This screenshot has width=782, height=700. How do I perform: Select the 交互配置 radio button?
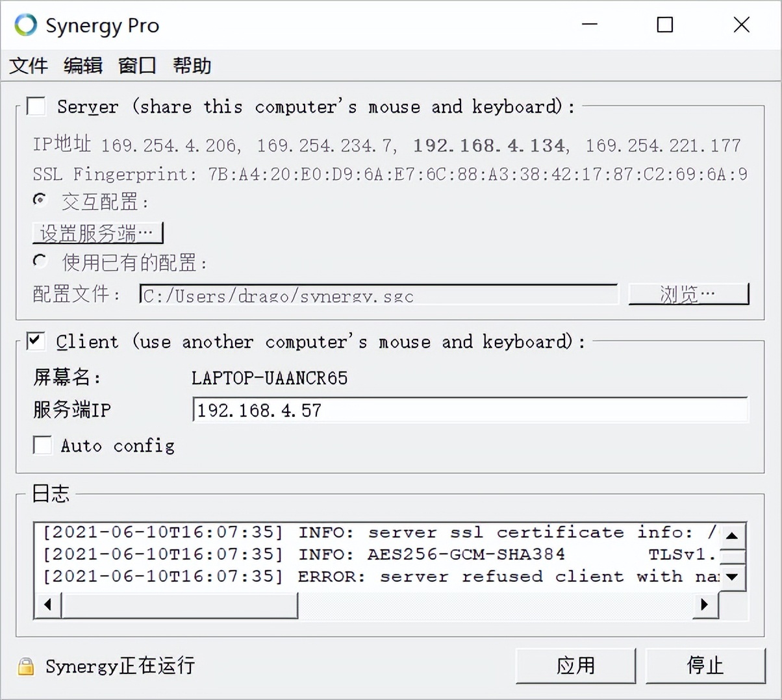[40, 201]
